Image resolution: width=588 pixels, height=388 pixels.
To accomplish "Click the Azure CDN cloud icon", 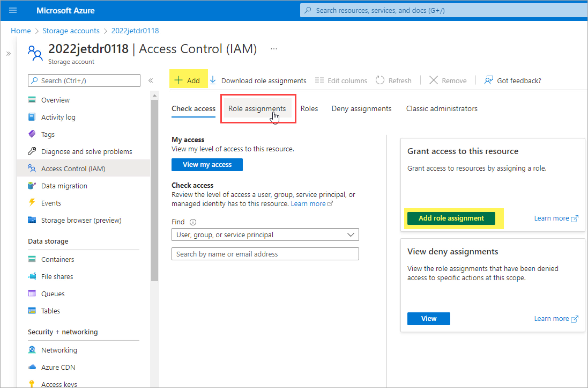I will 32,367.
